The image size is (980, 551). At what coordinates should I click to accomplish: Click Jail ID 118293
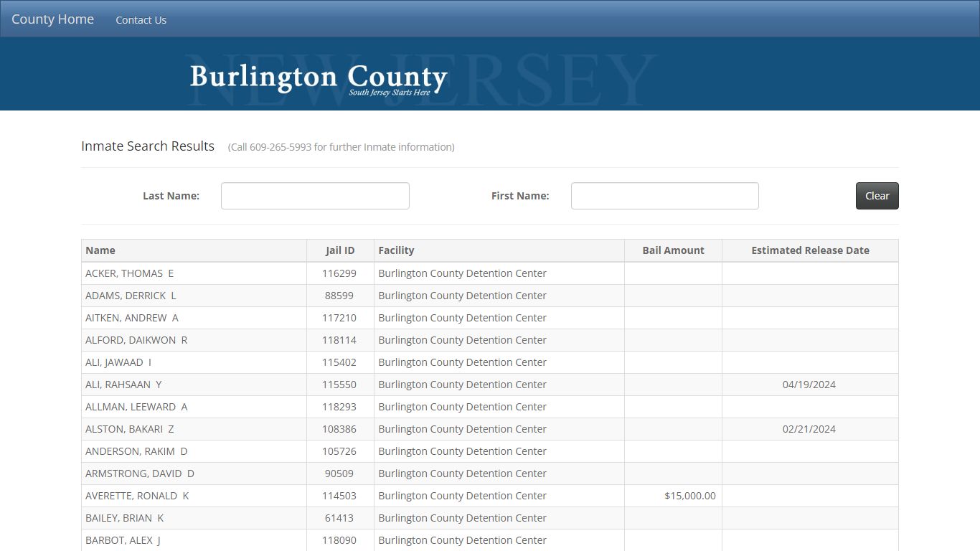pyautogui.click(x=339, y=407)
